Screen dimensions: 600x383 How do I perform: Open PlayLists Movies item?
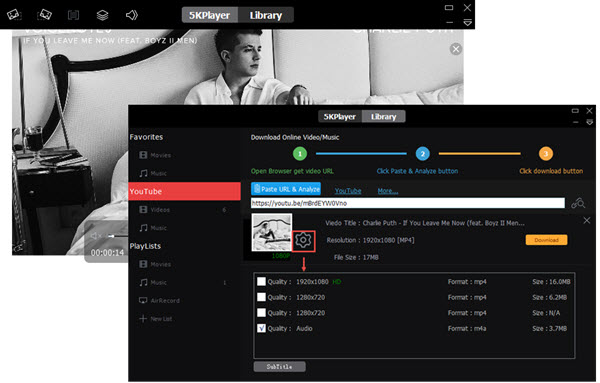pyautogui.click(x=155, y=264)
